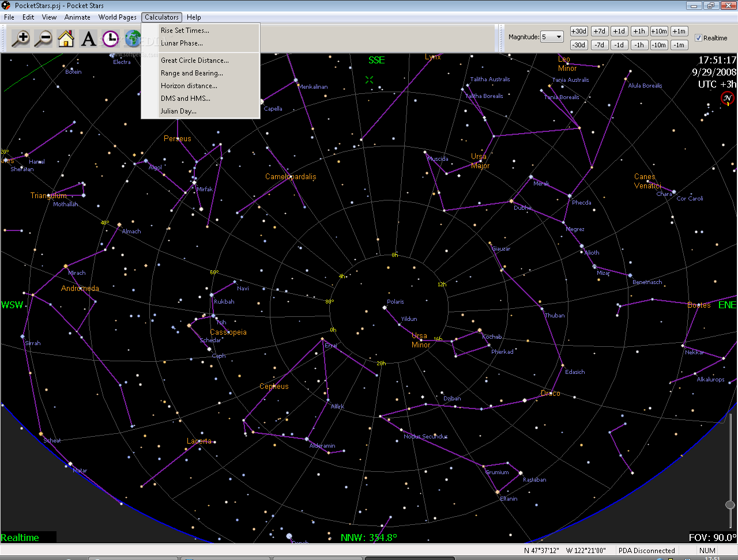Viewport: 738px width, 560px height.
Task: Click the red N compass icon
Action: tap(727, 99)
